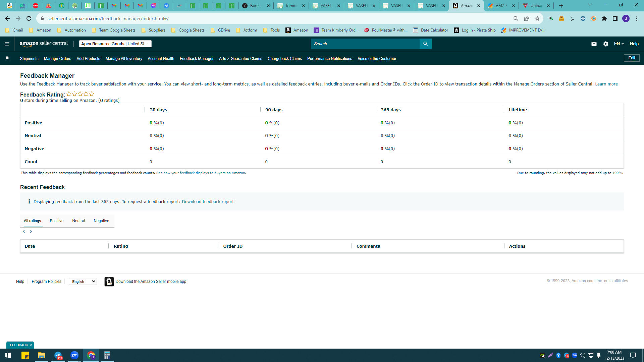Viewport: 644px width, 362px height.
Task: Click the Program Policies footer link
Action: [x=47, y=282]
